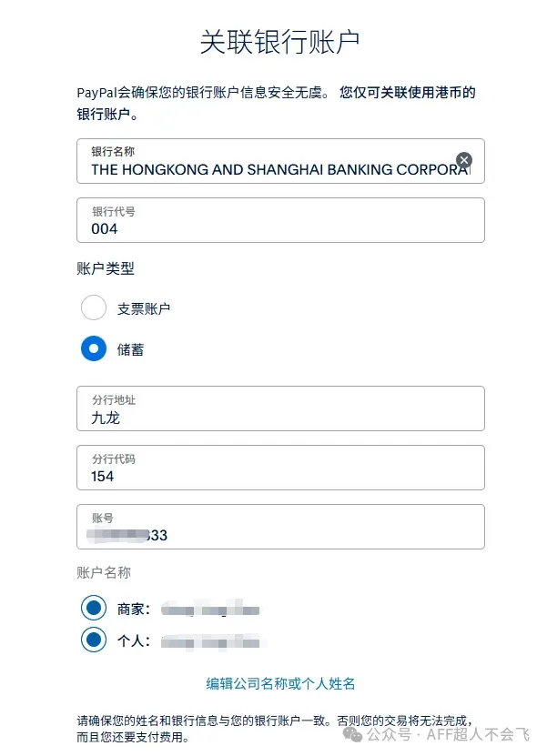Click the 公众号 AFF超人不会飞 watermark text

point(447,733)
